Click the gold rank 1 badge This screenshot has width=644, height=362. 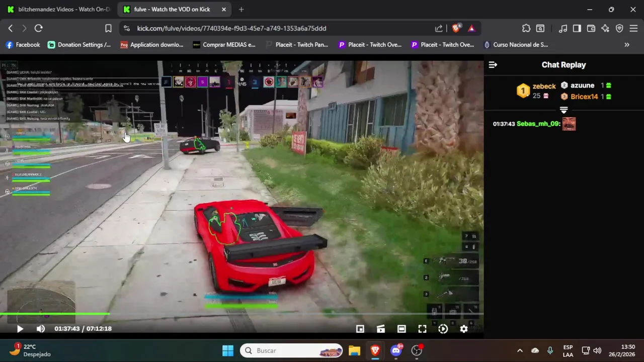point(523,91)
